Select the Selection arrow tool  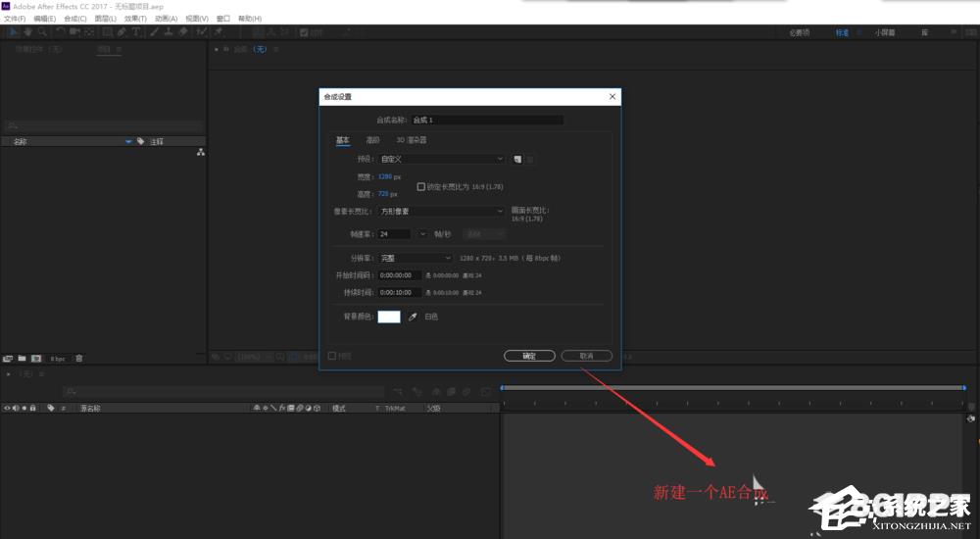(13, 32)
